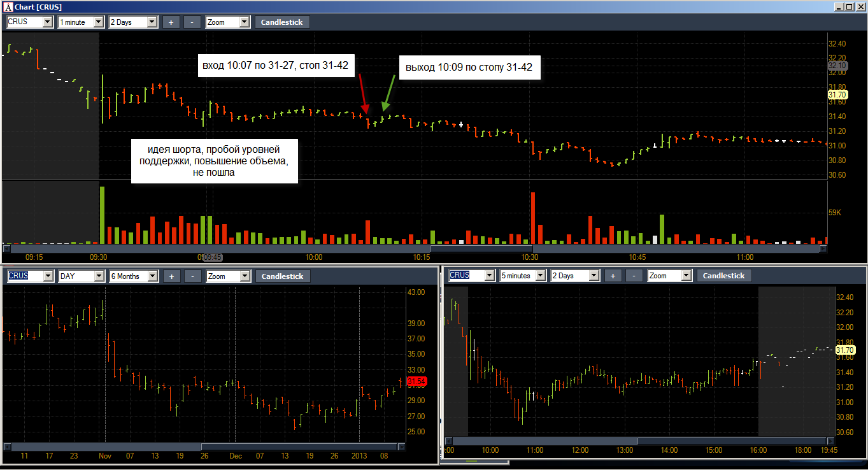The width and height of the screenshot is (868, 470).
Task: Click the Candlestick button in 5 minutes chart
Action: pyautogui.click(x=724, y=276)
